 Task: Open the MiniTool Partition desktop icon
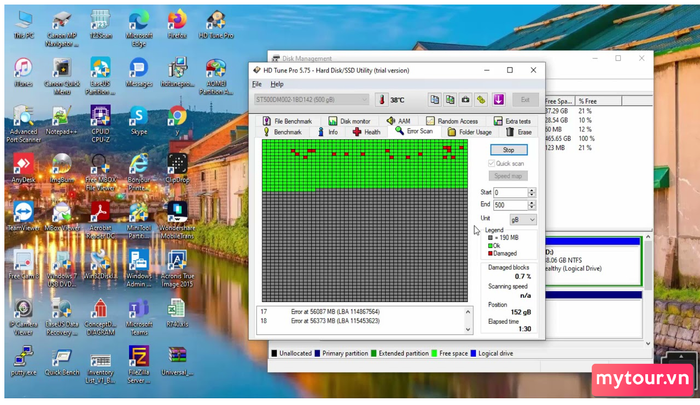(x=139, y=220)
